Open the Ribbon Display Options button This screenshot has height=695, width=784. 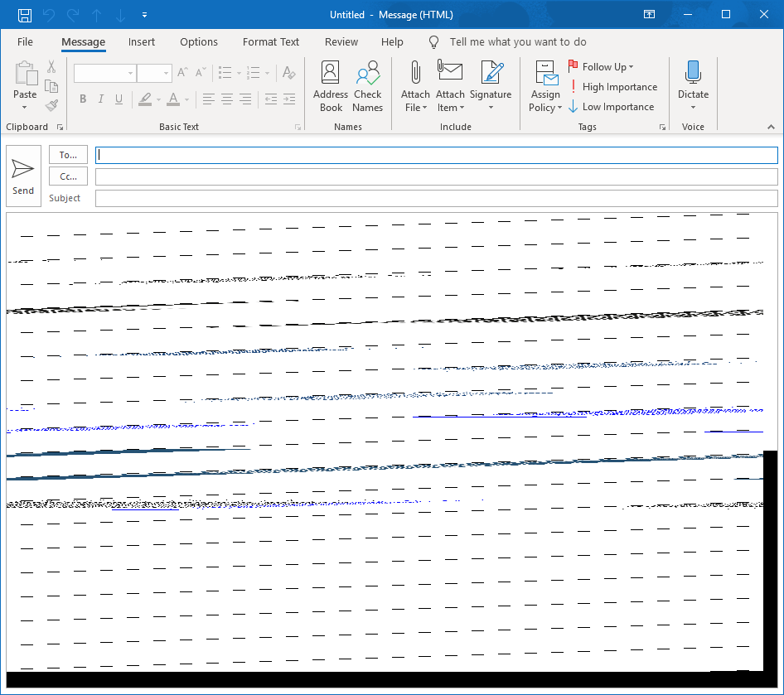coord(649,14)
